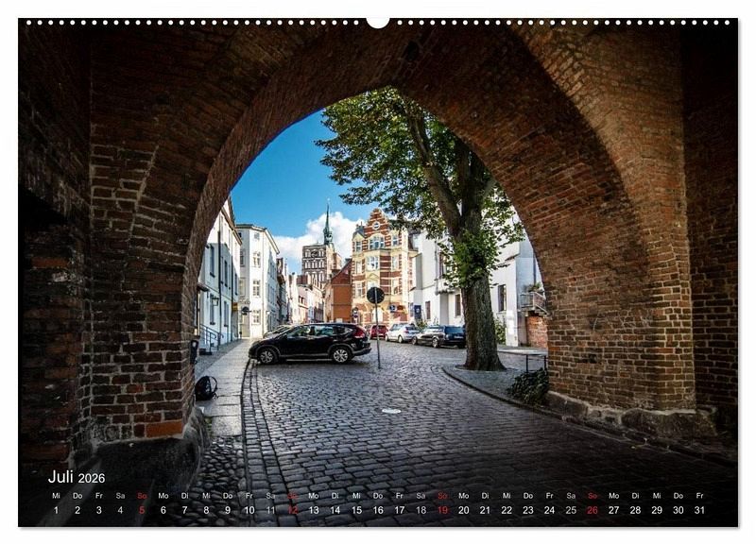Choose date 31 in the calendar

coord(699,510)
